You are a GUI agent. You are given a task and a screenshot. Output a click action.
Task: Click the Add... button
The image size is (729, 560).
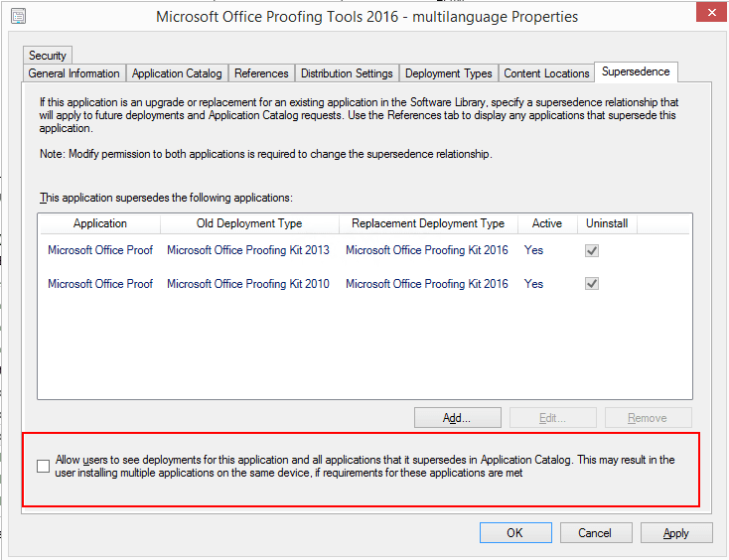[457, 418]
